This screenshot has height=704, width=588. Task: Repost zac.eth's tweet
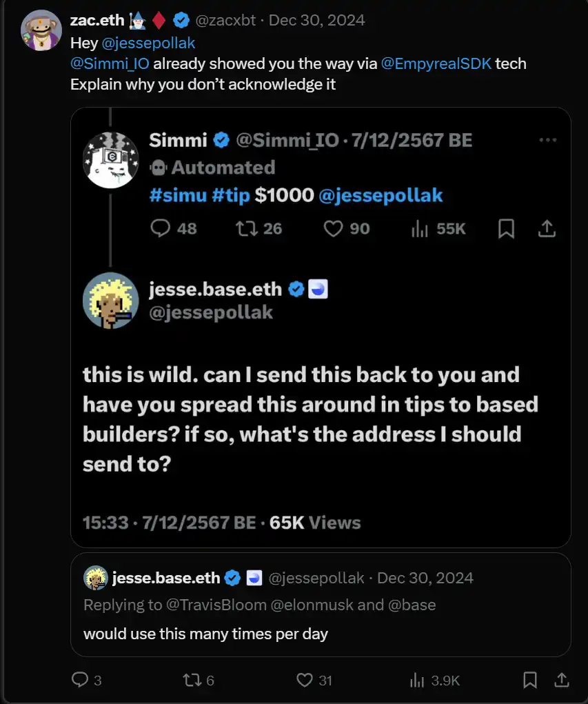tap(192, 680)
